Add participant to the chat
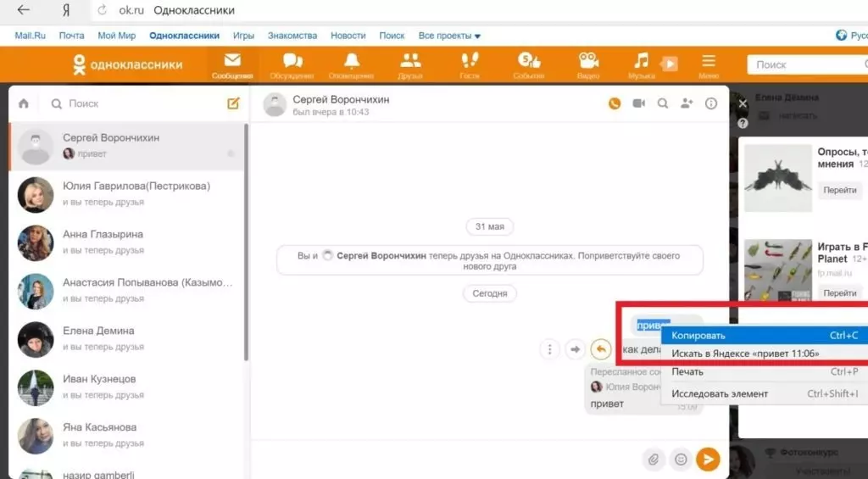Screen dimensions: 868x479 [x=687, y=103]
